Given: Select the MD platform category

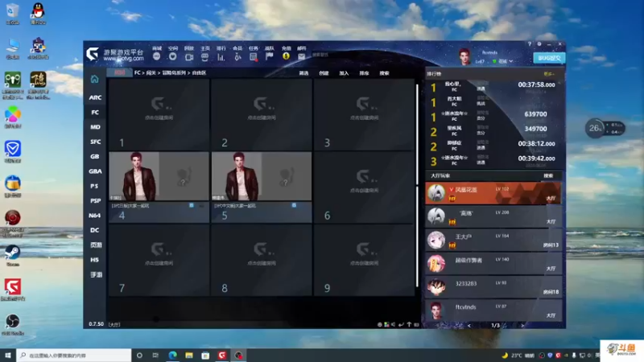Looking at the screenshot, I should pyautogui.click(x=95, y=127).
